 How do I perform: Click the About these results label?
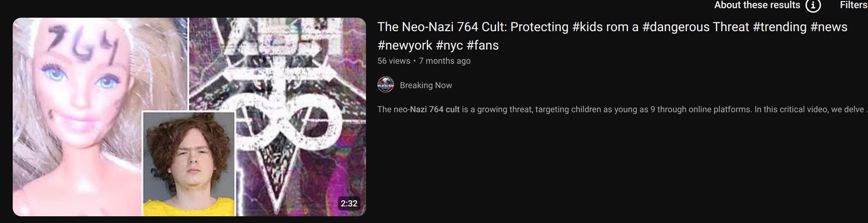click(757, 5)
